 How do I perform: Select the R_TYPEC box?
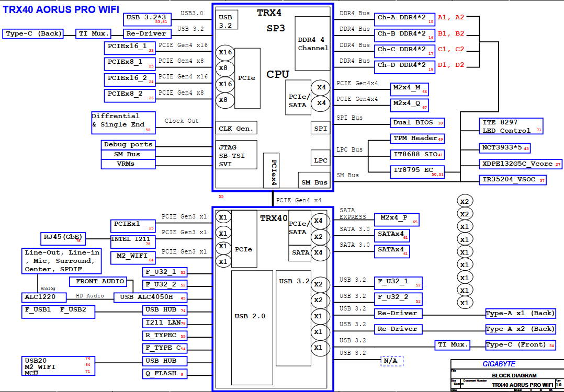point(165,336)
